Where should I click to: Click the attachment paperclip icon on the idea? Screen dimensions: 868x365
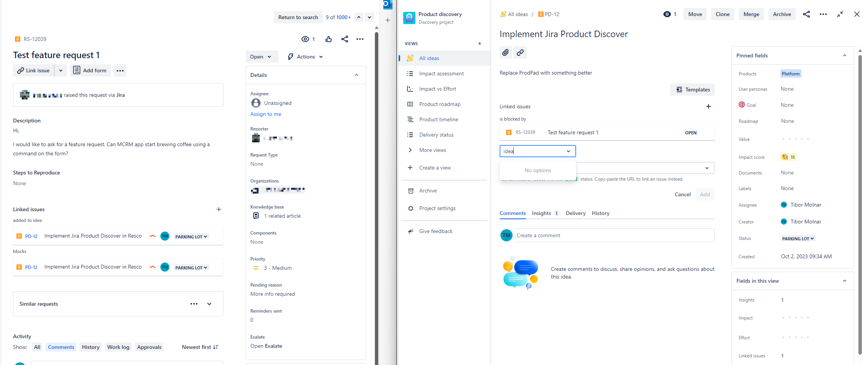click(x=506, y=52)
